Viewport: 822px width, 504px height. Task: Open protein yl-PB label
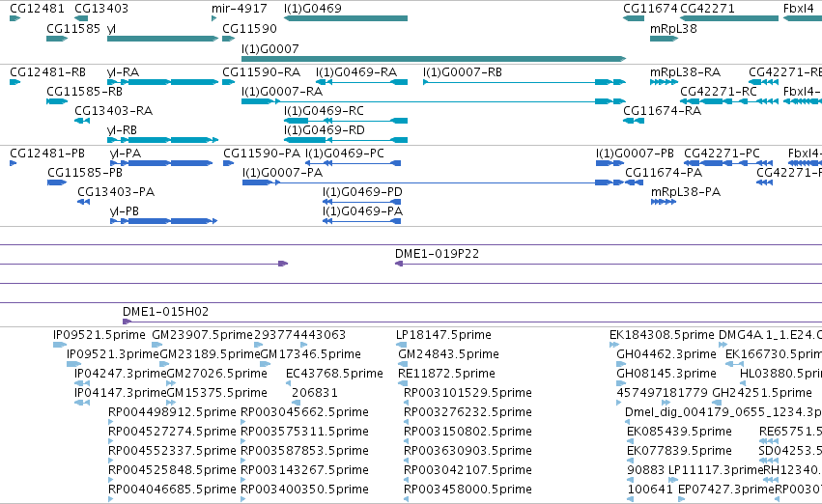pos(125,211)
